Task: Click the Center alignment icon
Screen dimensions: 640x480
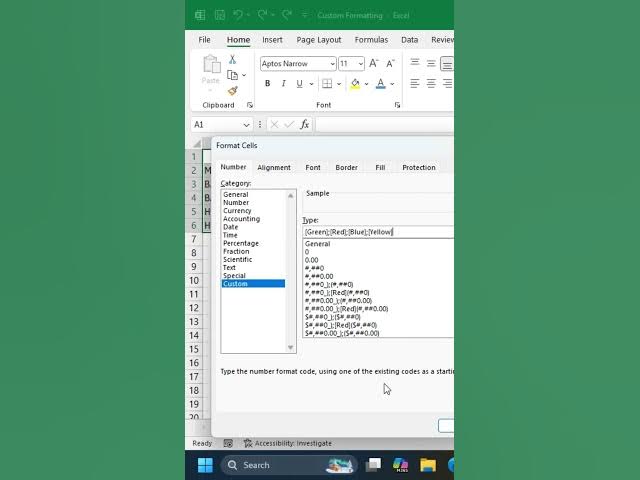Action: coord(431,83)
